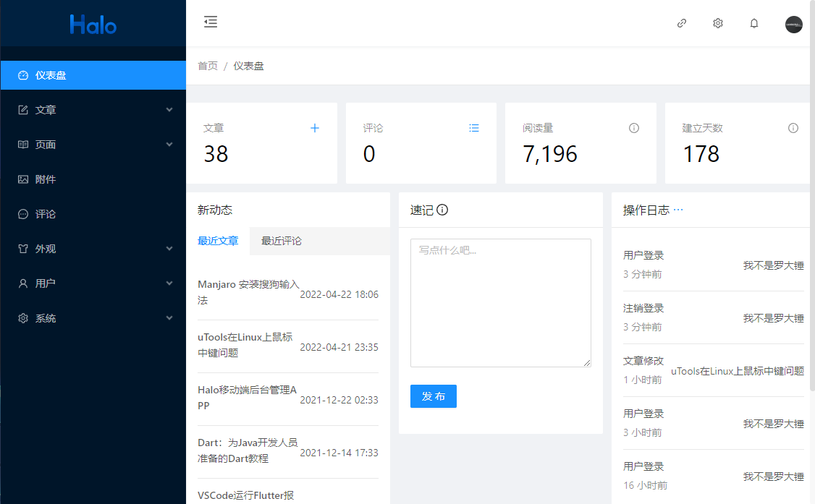Image resolution: width=815 pixels, height=504 pixels.
Task: Click the info icon beside 速记
Action: click(x=442, y=210)
